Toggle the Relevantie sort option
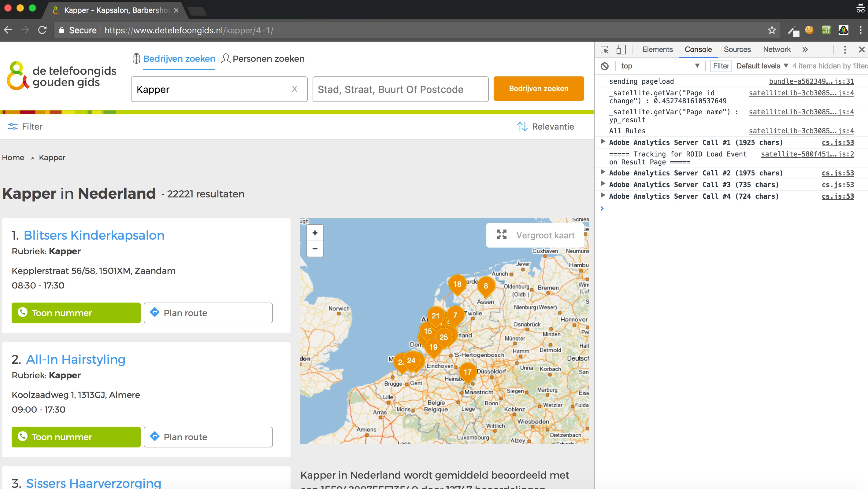This screenshot has width=868, height=489. [545, 127]
